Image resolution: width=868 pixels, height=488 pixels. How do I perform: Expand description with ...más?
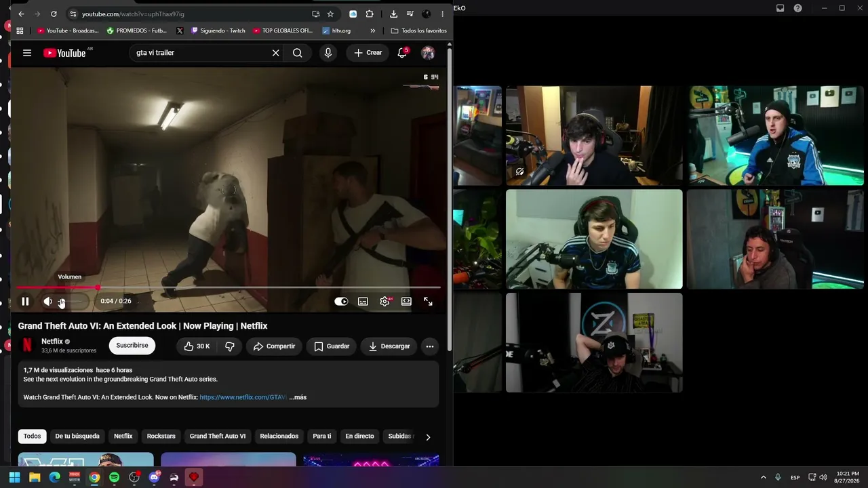(298, 397)
